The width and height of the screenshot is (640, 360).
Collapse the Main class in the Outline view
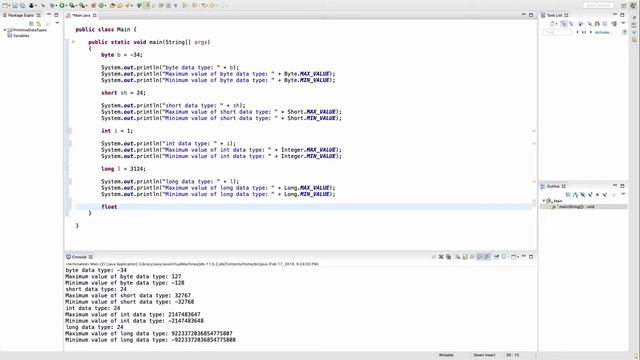pos(544,201)
